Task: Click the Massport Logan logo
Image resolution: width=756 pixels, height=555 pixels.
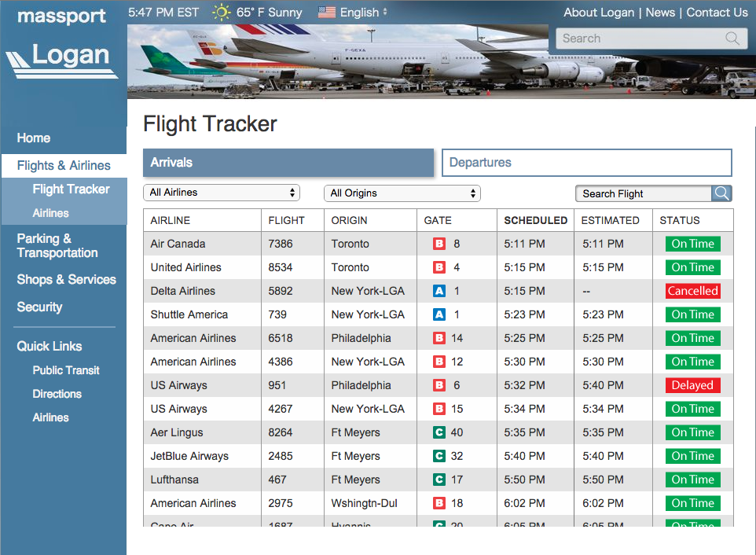Action: coord(63,47)
